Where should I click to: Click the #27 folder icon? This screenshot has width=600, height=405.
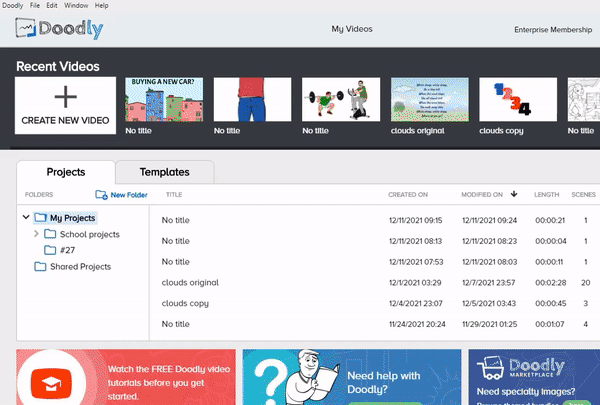(50, 250)
